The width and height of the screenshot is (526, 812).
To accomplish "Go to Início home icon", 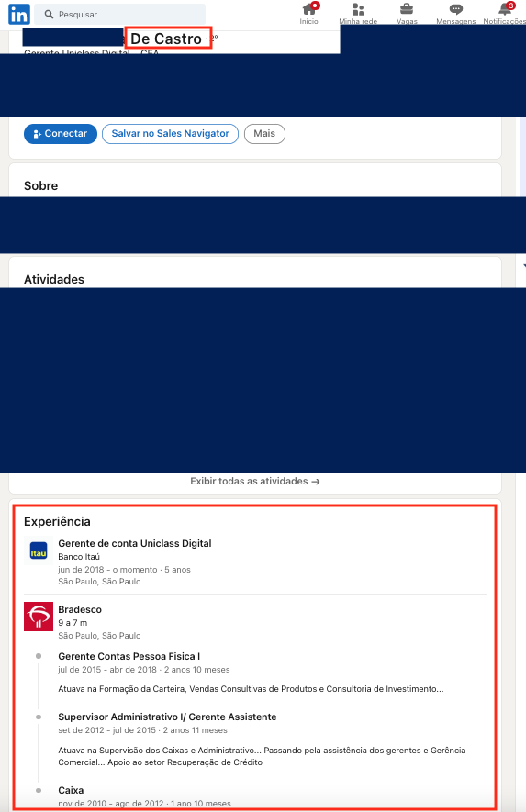I will 309,9.
